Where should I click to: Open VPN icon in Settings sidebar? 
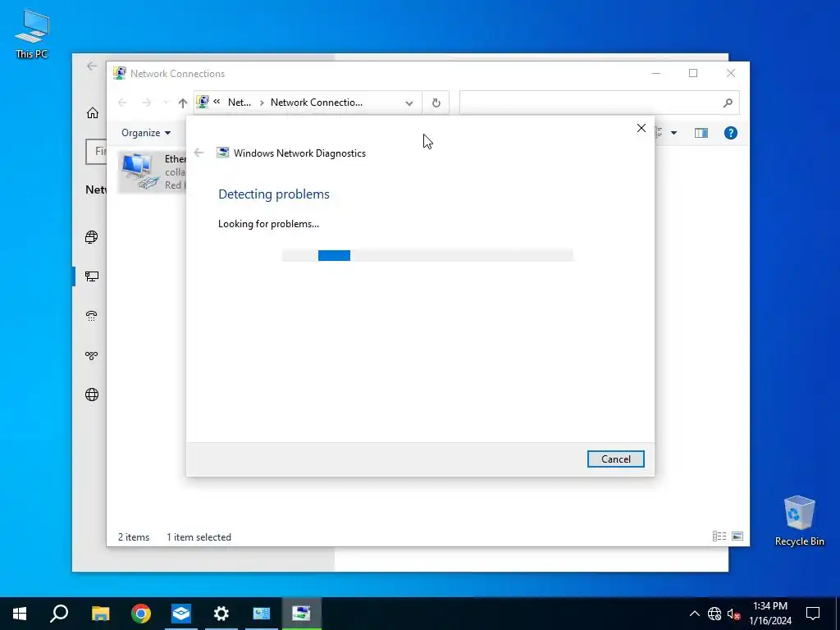click(92, 355)
